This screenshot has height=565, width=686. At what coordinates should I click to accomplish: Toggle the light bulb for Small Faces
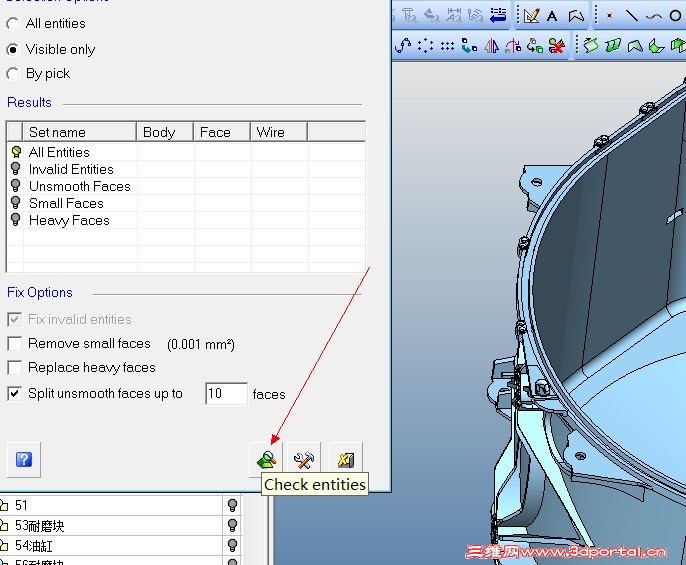coord(16,203)
